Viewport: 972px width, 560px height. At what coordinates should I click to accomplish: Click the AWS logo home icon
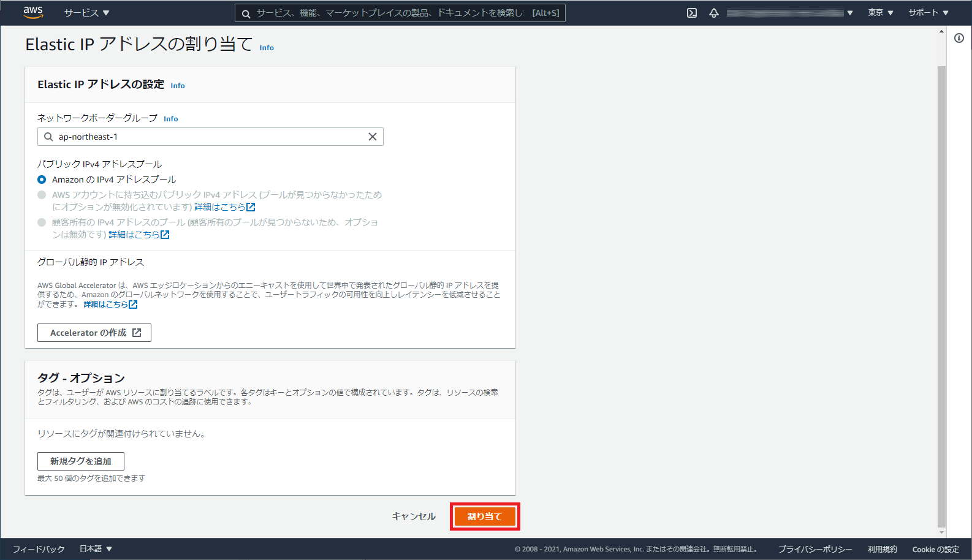pyautogui.click(x=33, y=13)
